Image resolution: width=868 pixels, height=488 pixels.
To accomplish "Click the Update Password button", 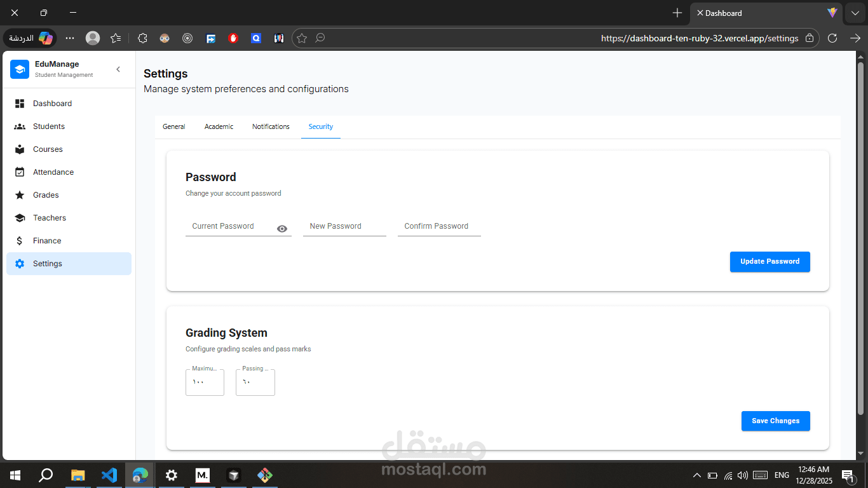I will pos(770,262).
